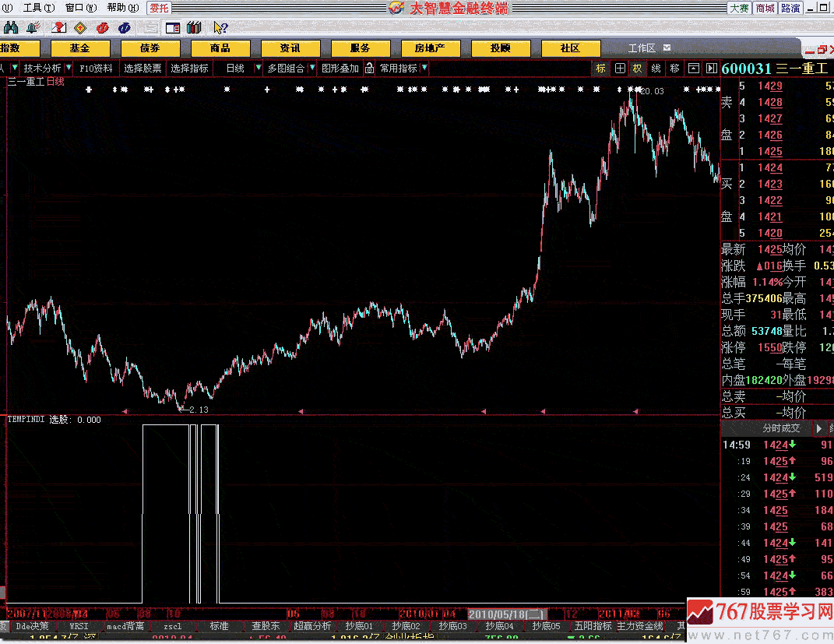Select the WRSI indicator tab

coord(79,626)
